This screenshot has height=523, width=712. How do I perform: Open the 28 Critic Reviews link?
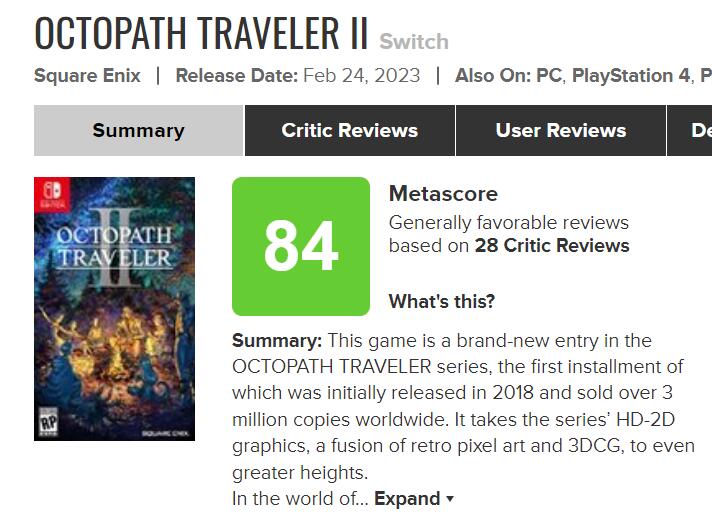[552, 246]
